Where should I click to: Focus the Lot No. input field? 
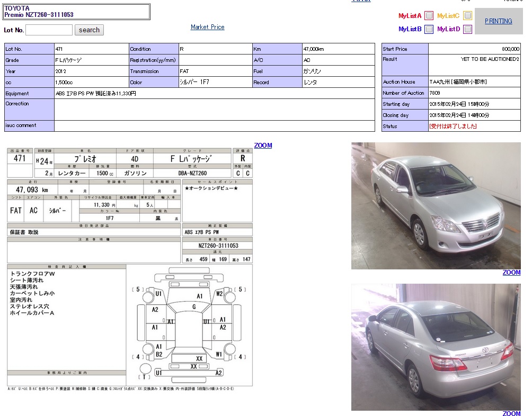point(49,30)
